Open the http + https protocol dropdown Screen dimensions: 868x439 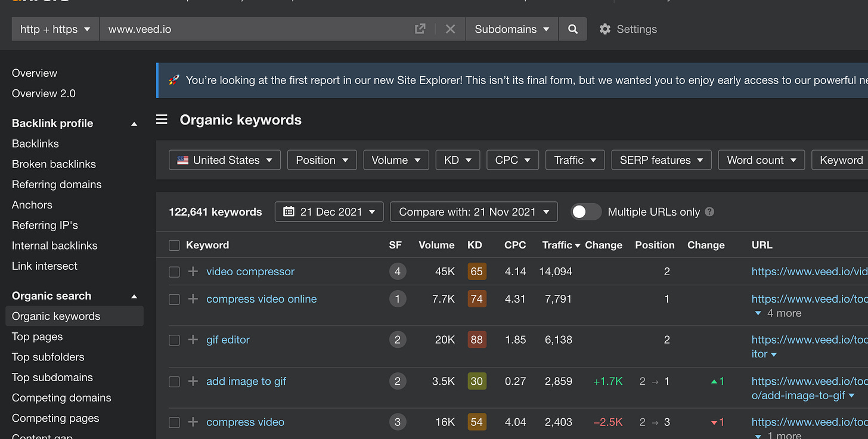[55, 29]
